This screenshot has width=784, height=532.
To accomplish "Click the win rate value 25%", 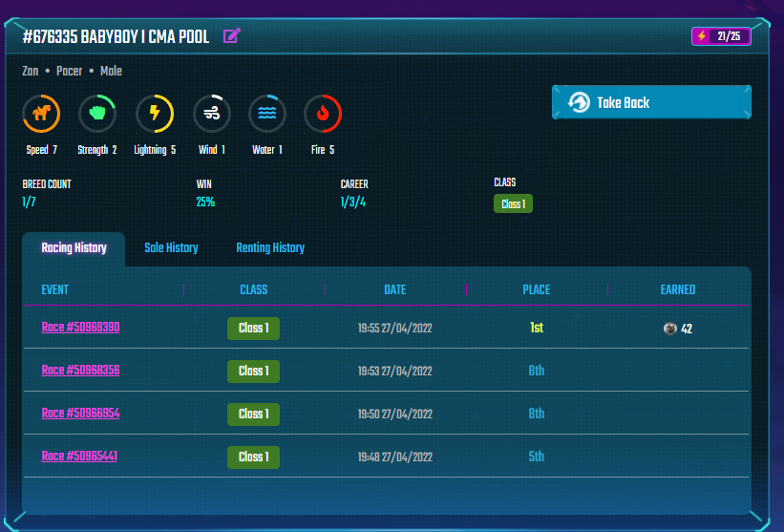I will pyautogui.click(x=205, y=202).
